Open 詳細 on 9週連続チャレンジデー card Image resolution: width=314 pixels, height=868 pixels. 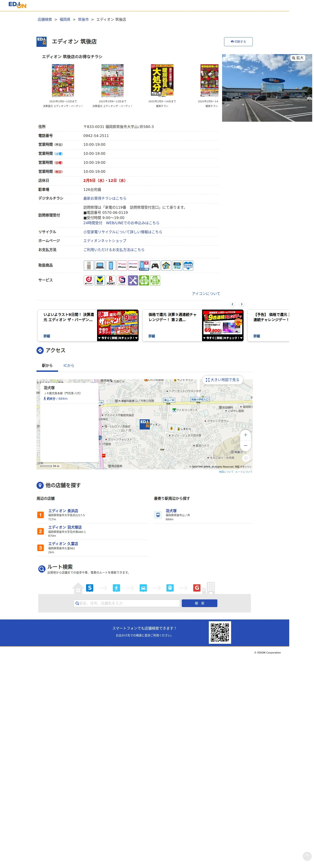tap(152, 336)
